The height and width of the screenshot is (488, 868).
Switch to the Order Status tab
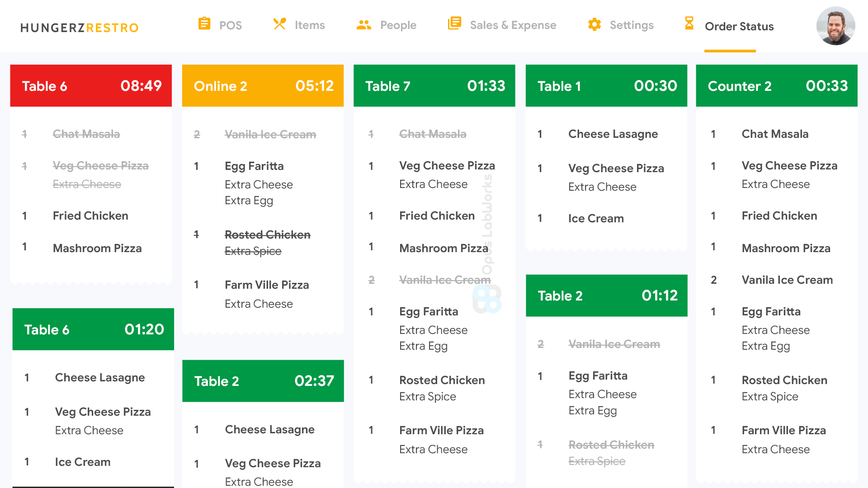[x=739, y=26]
